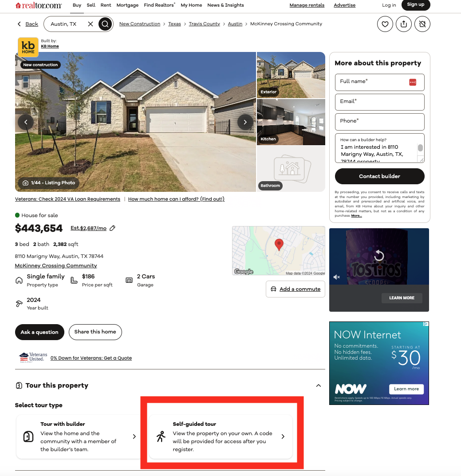
Task: Click the message box scrollbar
Action: coord(420,148)
